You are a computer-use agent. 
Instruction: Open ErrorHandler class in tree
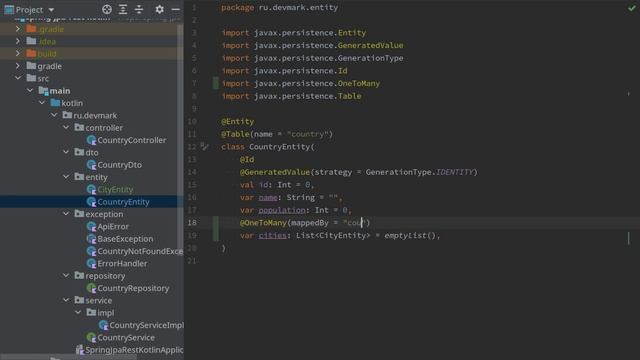coord(122,263)
